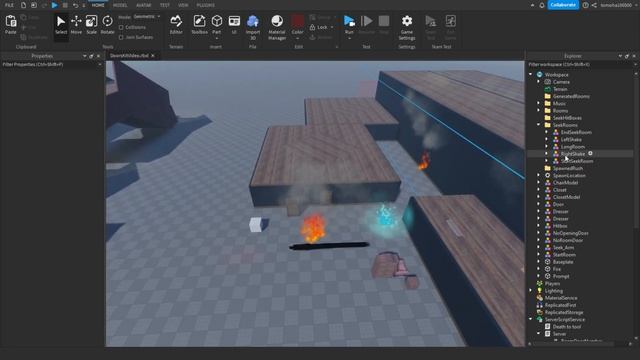640x360 pixels.
Task: Open the Toolbox
Action: [x=199, y=24]
